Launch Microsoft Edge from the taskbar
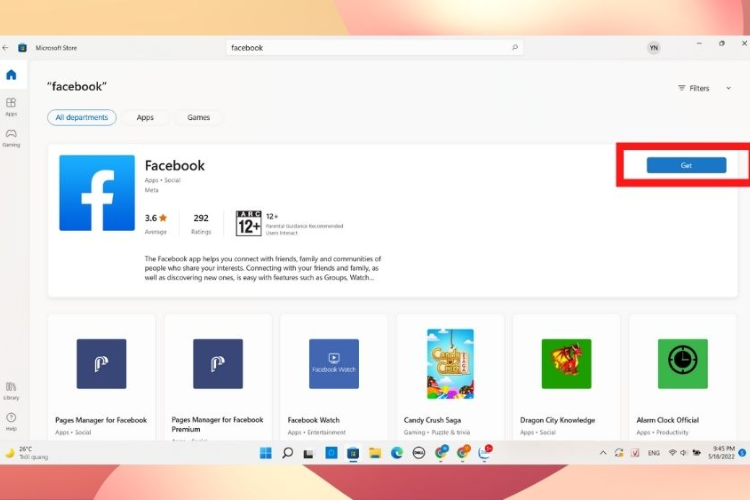The image size is (750, 500). [x=397, y=453]
